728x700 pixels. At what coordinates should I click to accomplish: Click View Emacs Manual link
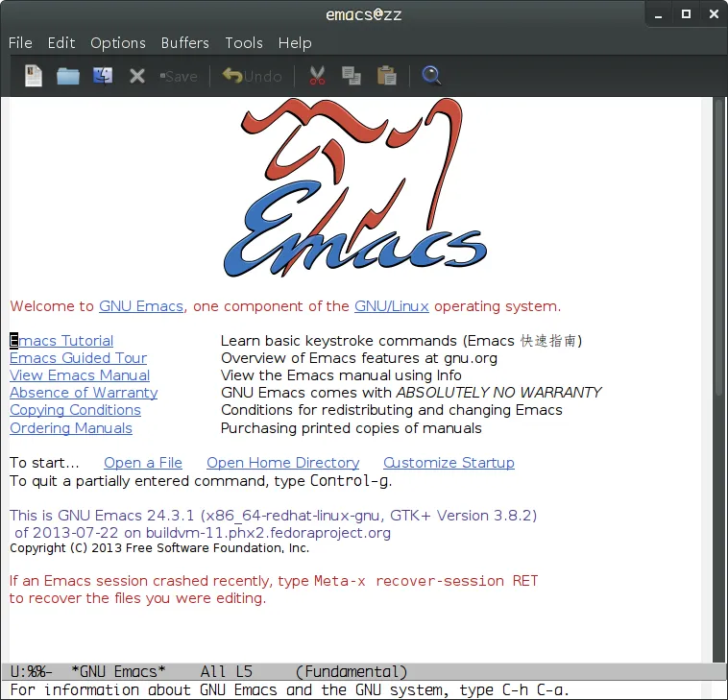tap(80, 375)
